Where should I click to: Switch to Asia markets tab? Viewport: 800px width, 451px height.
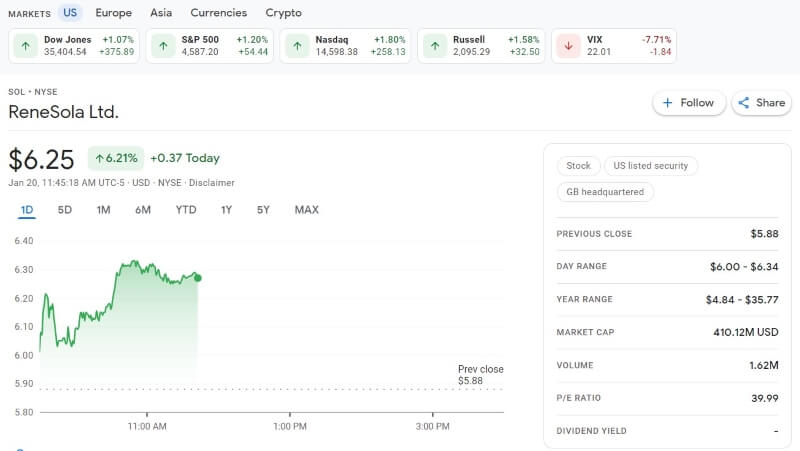coord(161,13)
